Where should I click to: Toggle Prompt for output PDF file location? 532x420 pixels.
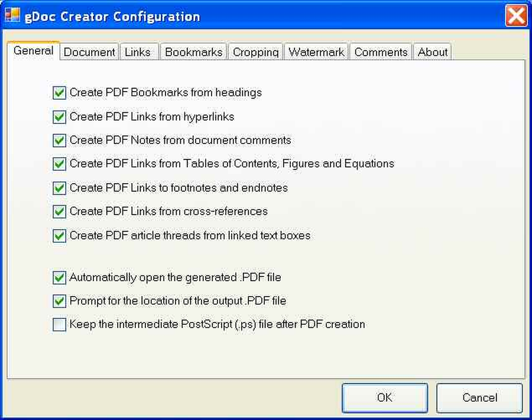pyautogui.click(x=59, y=301)
